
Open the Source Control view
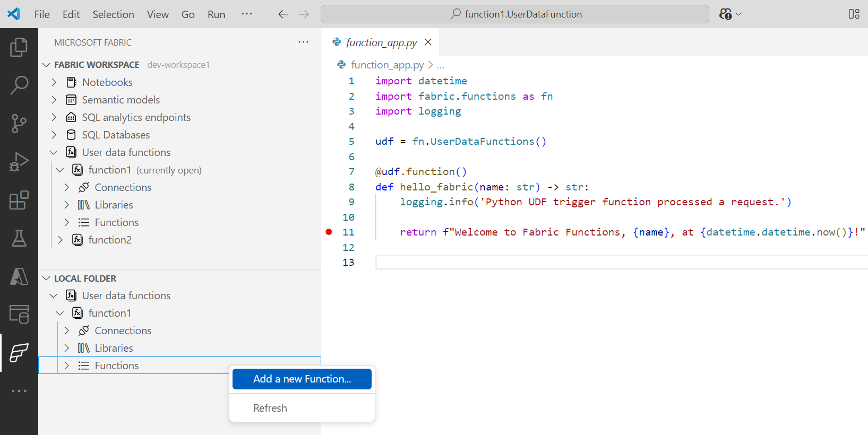click(x=19, y=124)
